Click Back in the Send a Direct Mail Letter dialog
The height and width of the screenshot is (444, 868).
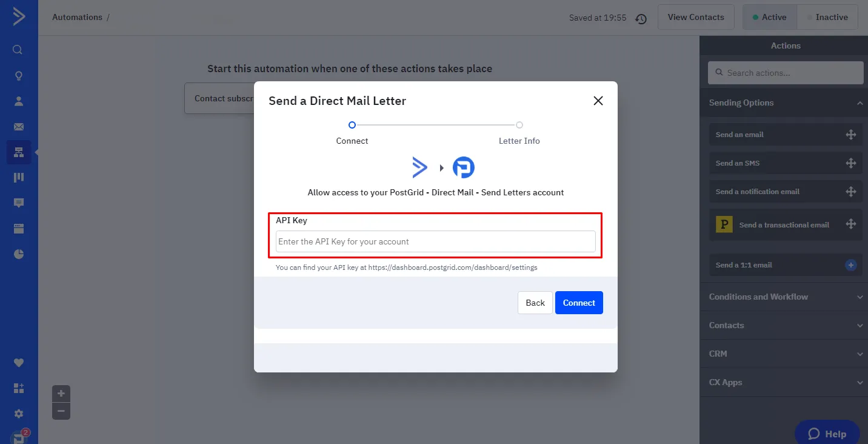[x=535, y=302]
